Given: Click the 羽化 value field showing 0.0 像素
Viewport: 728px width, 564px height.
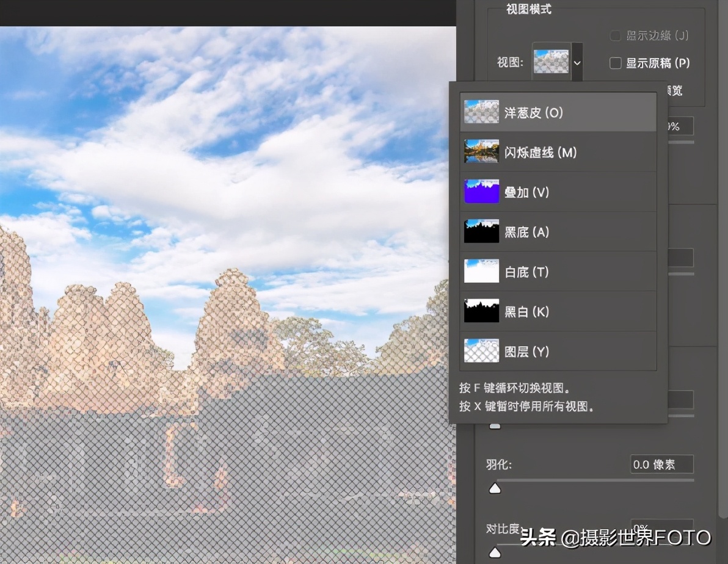Looking at the screenshot, I should tap(661, 465).
